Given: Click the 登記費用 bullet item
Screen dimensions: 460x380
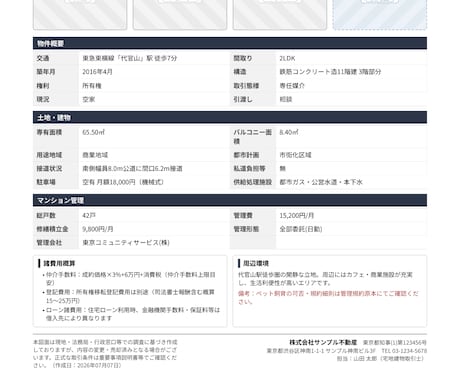Looking at the screenshot, I should [130, 296].
